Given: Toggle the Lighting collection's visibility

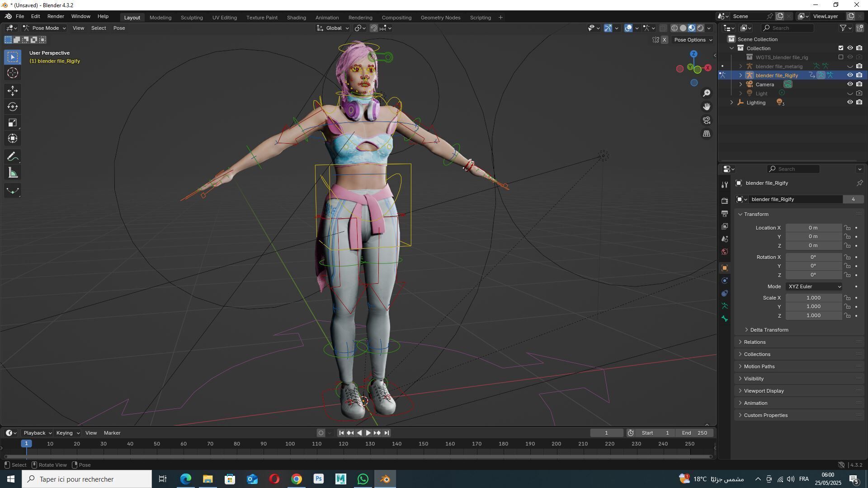Looking at the screenshot, I should coord(850,103).
